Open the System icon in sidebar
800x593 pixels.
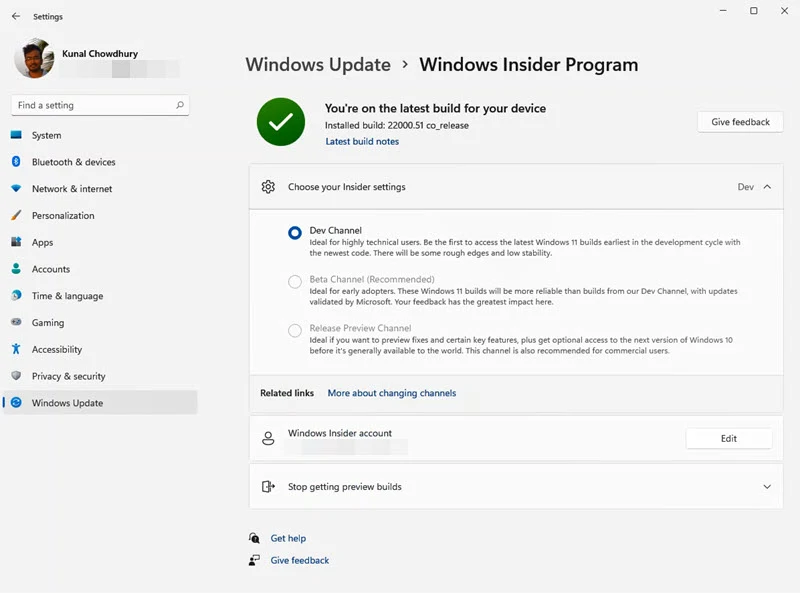coord(16,135)
